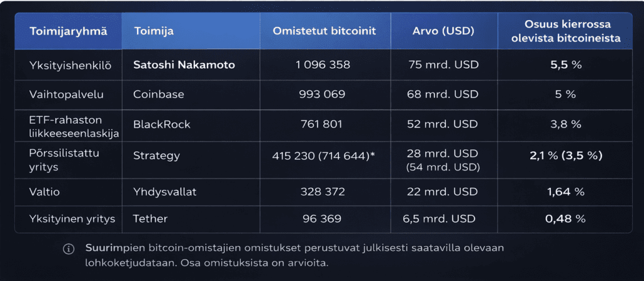Screen dimensions: 644x281
Task: Click the info icon below the table
Action: tap(69, 249)
